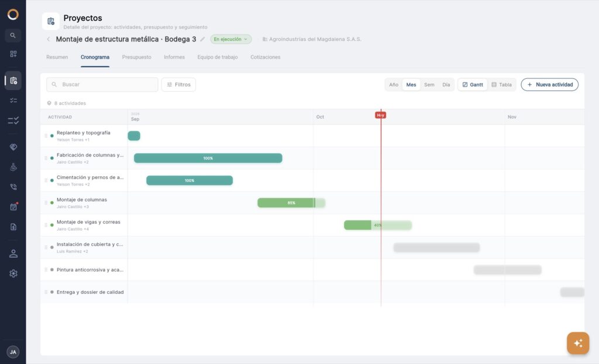
Task: Click the Replanteo y topografía Gantt bar
Action: [x=134, y=136]
